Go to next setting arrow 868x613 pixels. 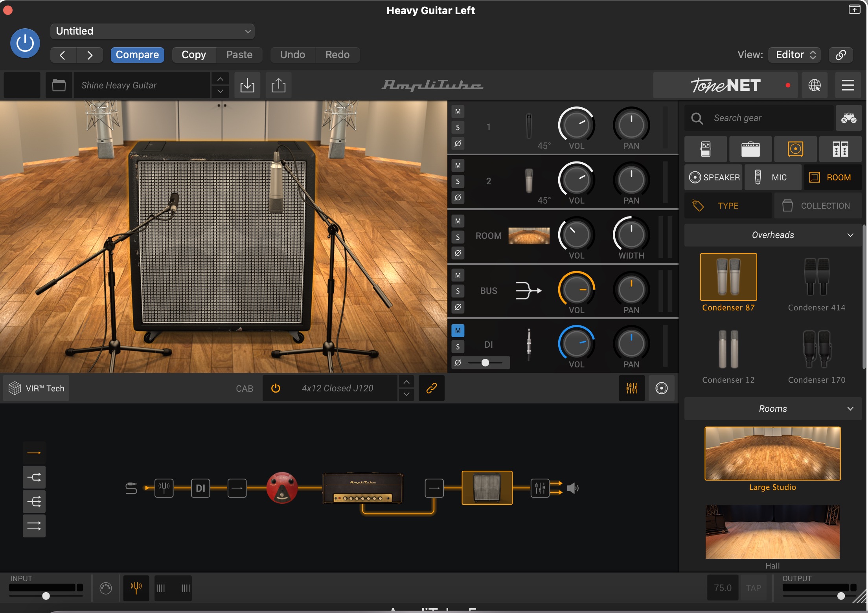90,55
